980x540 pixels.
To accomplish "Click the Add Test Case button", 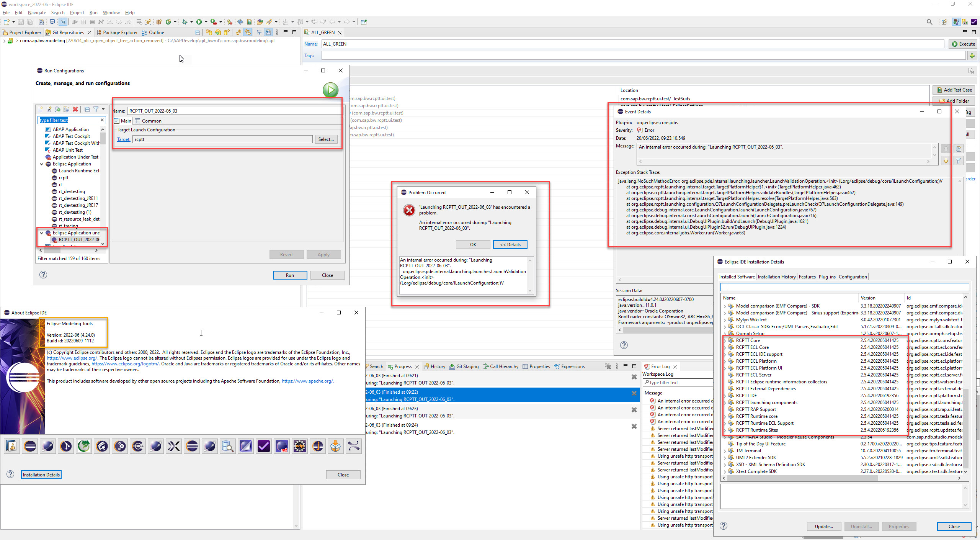I will (954, 90).
